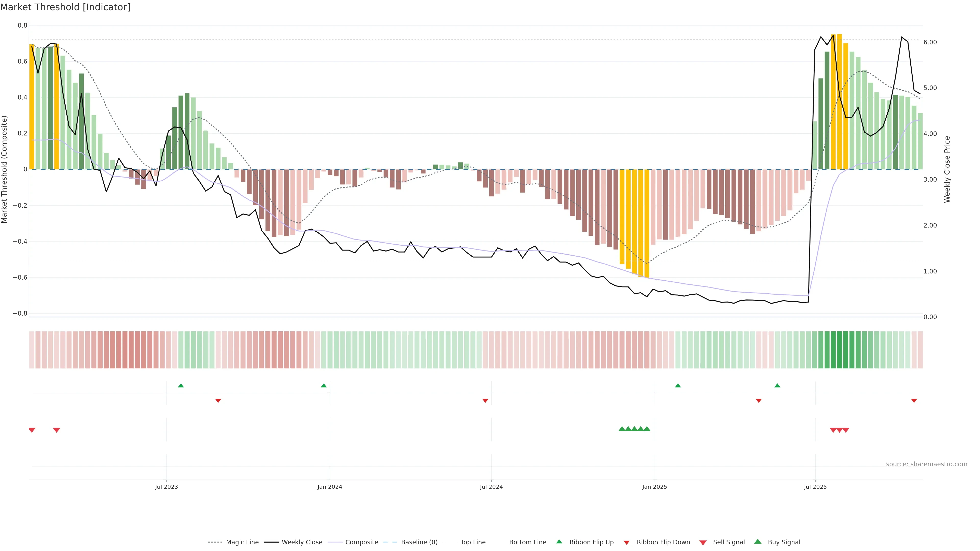Click the Jan 2024 x-axis label

329,487
